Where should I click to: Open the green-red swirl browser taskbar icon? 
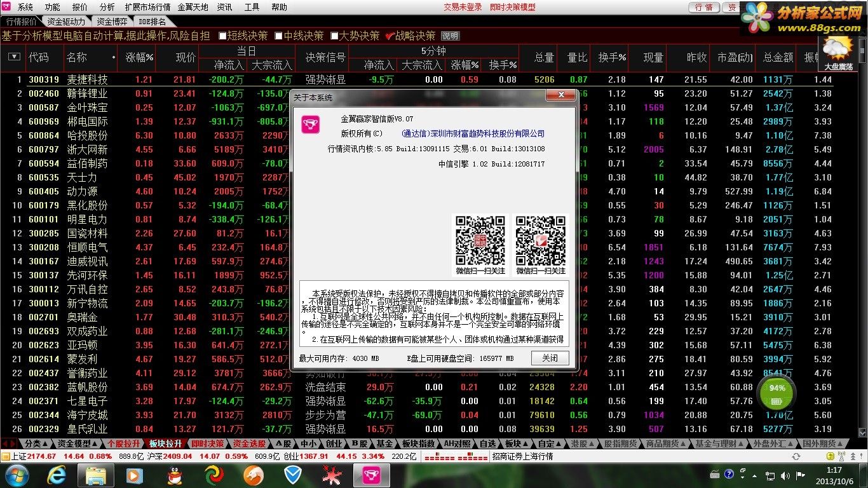click(214, 475)
